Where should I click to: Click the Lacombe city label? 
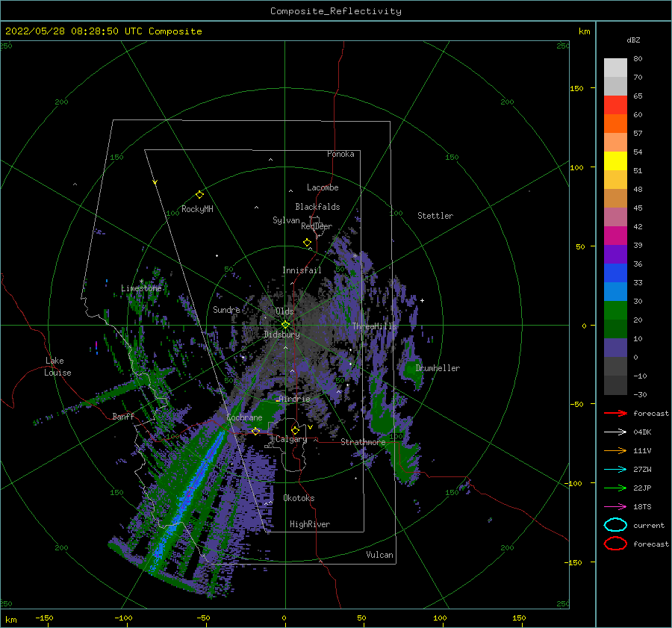coord(323,187)
